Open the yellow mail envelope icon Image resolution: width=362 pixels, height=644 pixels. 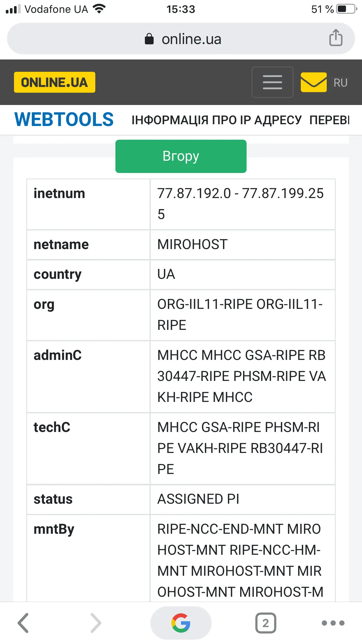pyautogui.click(x=314, y=82)
